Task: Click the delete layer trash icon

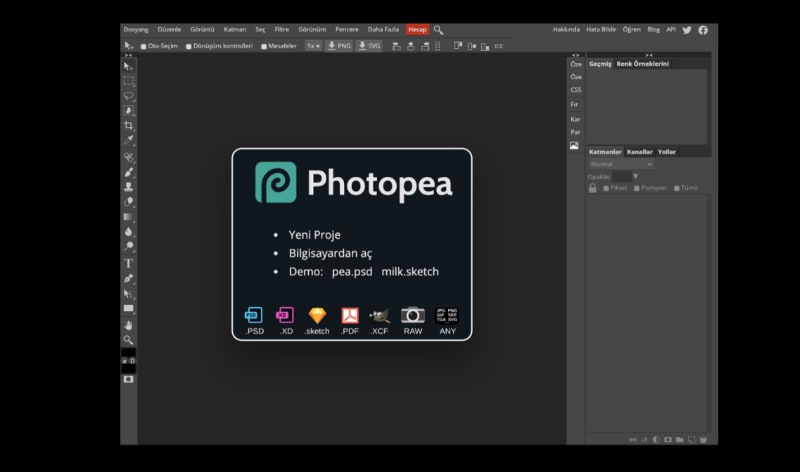Action: click(x=704, y=440)
